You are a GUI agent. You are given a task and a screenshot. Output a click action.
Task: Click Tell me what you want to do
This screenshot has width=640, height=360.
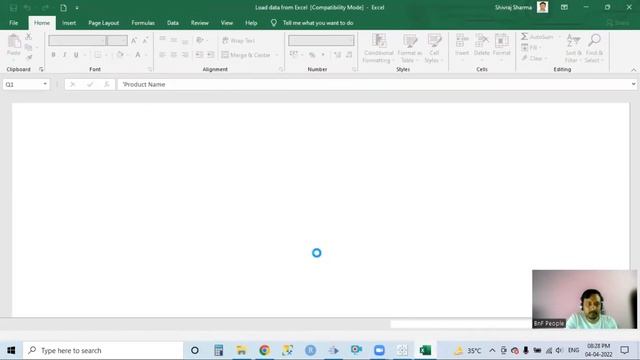[318, 23]
